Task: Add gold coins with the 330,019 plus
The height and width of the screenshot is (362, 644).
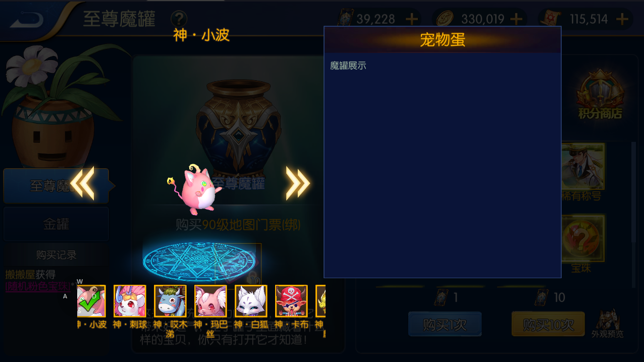Action: tap(516, 19)
